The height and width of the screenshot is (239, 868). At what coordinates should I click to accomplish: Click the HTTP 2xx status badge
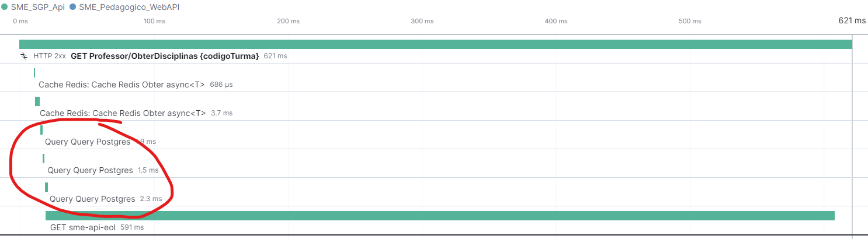pos(50,56)
